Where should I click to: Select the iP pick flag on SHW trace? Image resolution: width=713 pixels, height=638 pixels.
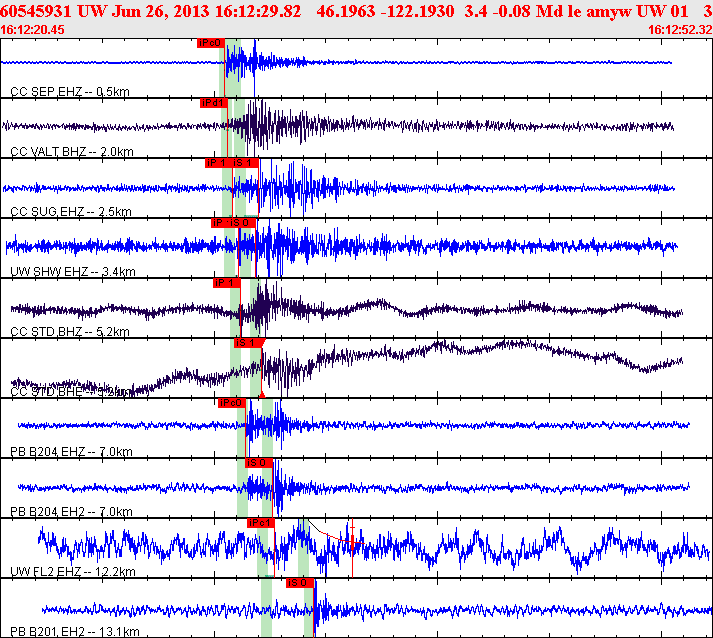tap(220, 223)
